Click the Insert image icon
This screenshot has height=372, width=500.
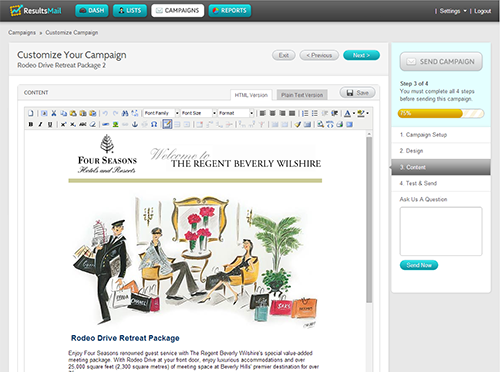point(115,124)
